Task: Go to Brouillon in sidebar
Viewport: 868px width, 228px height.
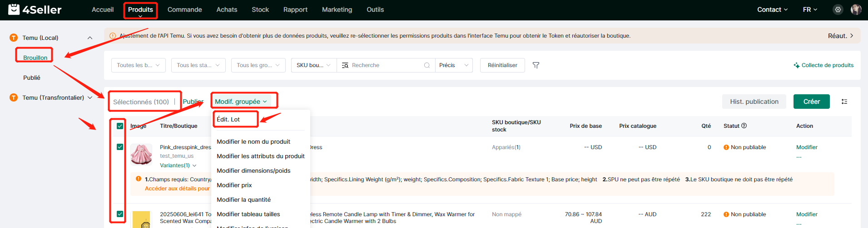Action: (x=35, y=58)
